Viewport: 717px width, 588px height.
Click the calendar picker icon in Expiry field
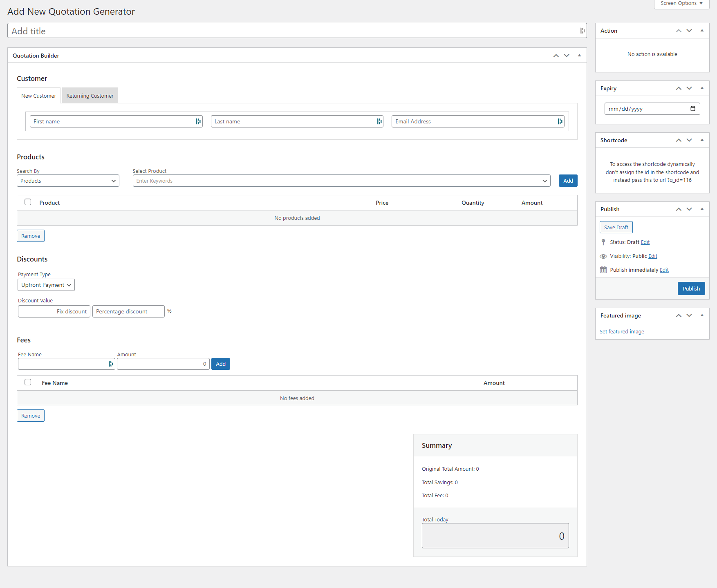point(692,109)
